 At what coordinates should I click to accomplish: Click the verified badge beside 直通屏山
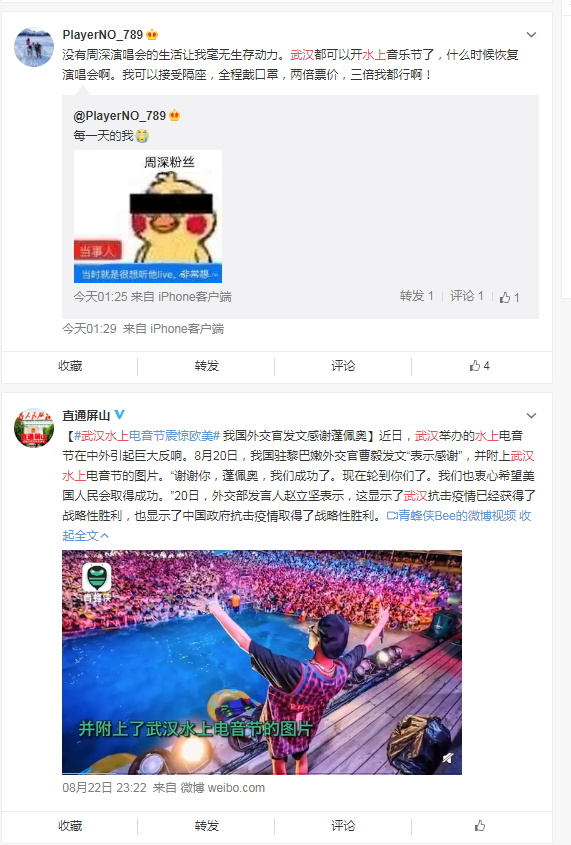point(120,415)
